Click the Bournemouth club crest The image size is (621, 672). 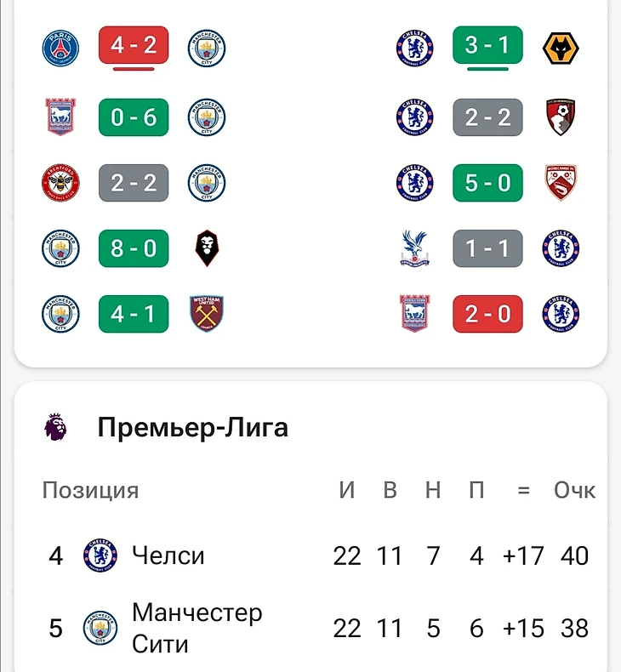click(x=561, y=117)
